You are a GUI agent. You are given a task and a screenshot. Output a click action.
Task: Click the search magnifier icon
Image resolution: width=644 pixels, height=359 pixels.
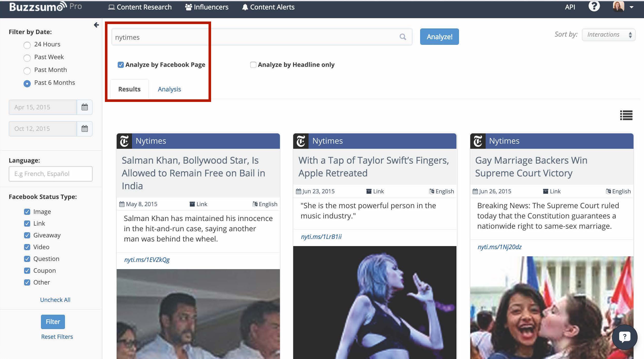pyautogui.click(x=403, y=37)
